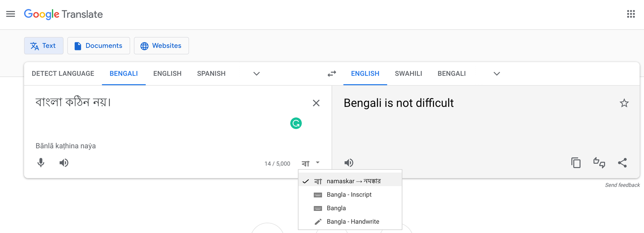Toggle the Bengali input tool icon
This screenshot has width=644, height=233.
pos(306,163)
